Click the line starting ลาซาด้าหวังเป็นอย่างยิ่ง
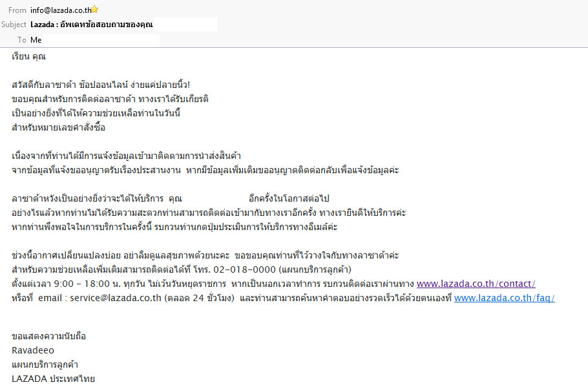Screen dimensions: 588x389 [x=171, y=198]
